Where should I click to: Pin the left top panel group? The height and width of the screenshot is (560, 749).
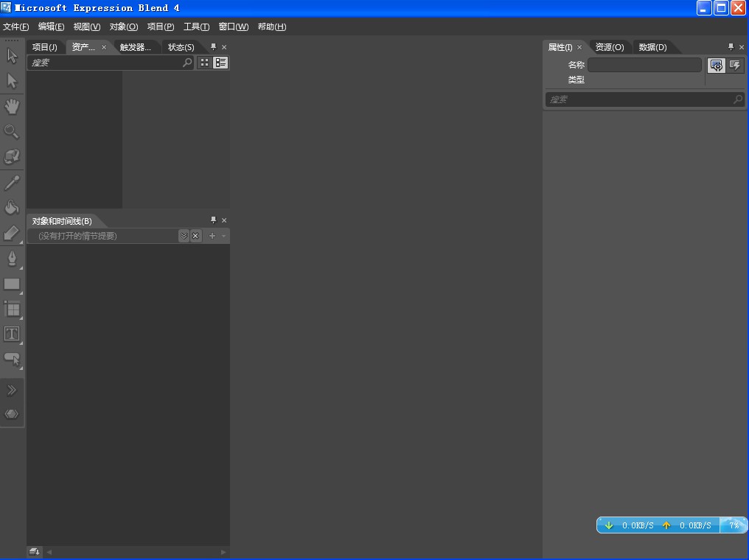point(214,46)
